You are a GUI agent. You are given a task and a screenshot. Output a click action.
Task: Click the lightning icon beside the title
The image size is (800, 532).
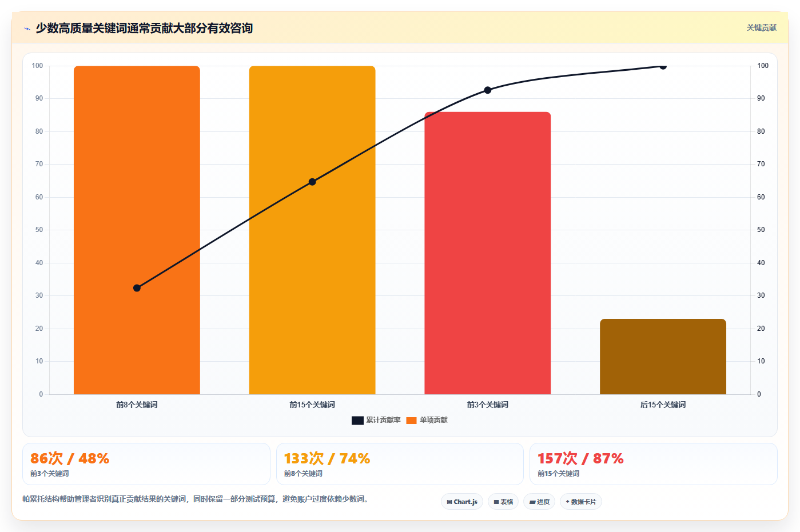[27, 29]
